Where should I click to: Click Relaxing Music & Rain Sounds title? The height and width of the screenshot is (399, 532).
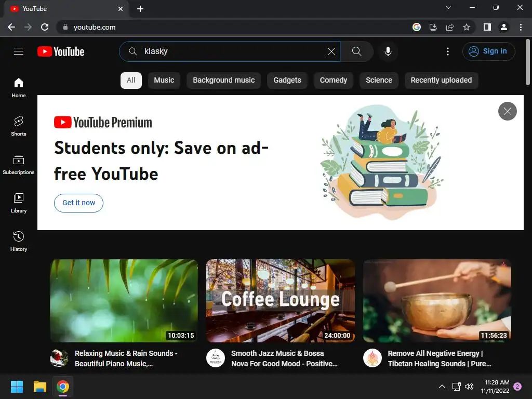point(126,358)
